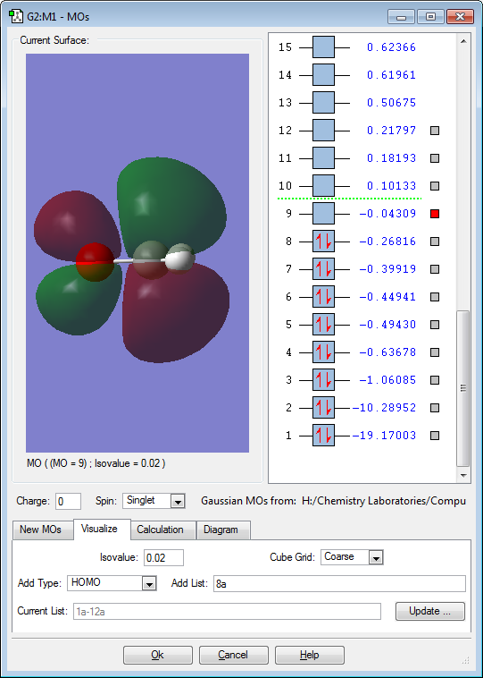Switch to the Calculation tab
483x678 pixels.
click(x=160, y=530)
